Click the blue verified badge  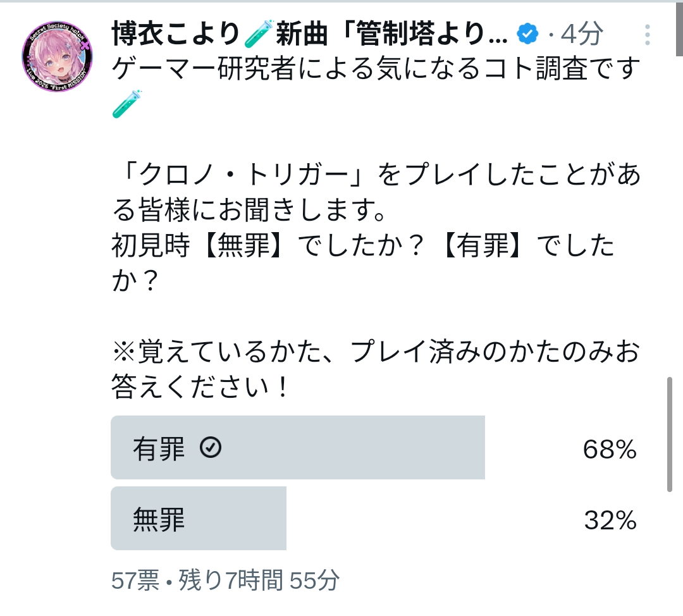pos(527,34)
